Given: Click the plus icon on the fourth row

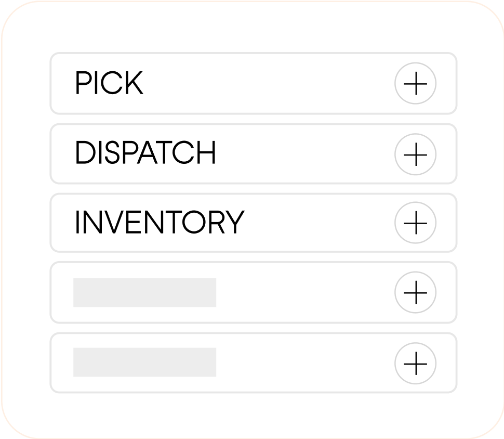Looking at the screenshot, I should coord(416,293).
